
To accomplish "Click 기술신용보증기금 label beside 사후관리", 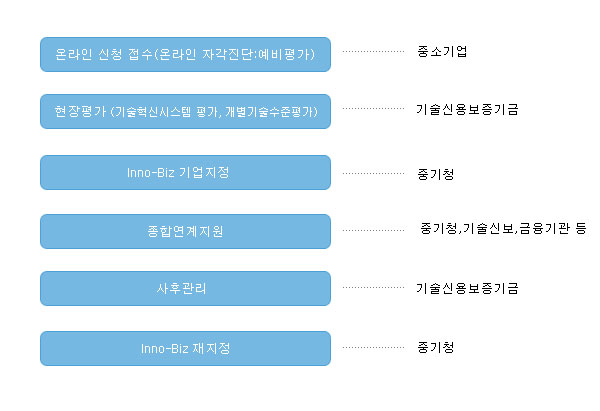I will (x=467, y=288).
